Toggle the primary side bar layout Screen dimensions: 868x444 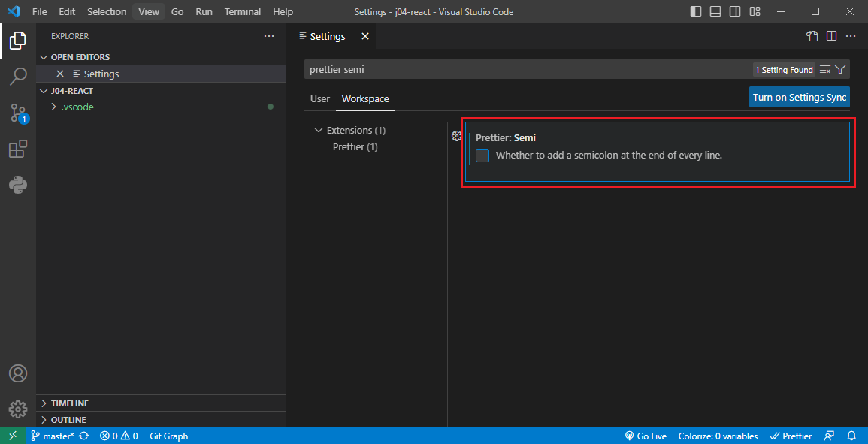696,12
